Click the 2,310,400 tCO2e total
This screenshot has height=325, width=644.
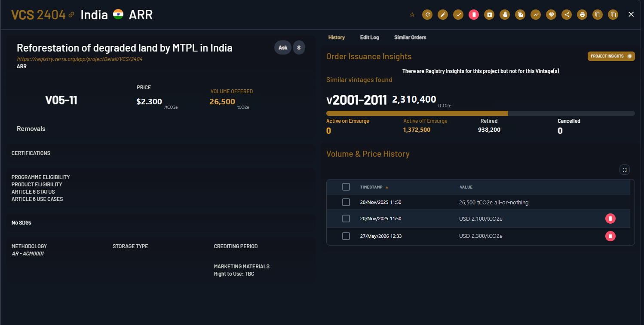click(x=414, y=99)
